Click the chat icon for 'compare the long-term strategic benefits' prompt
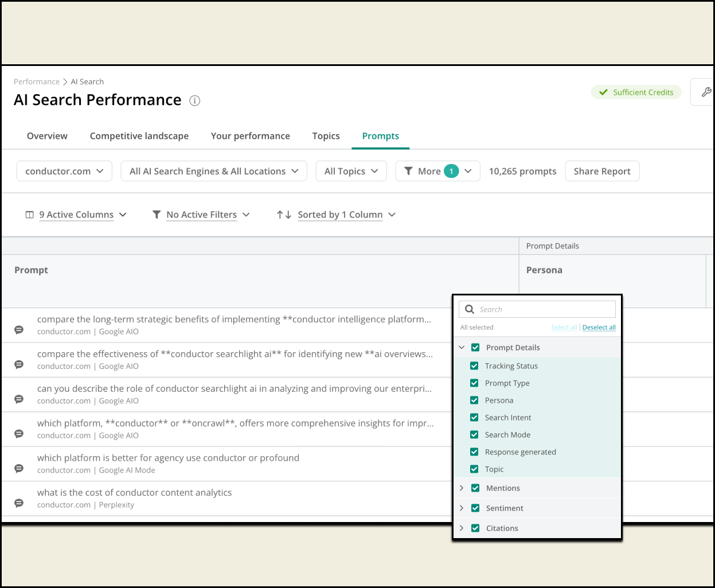 pyautogui.click(x=19, y=330)
